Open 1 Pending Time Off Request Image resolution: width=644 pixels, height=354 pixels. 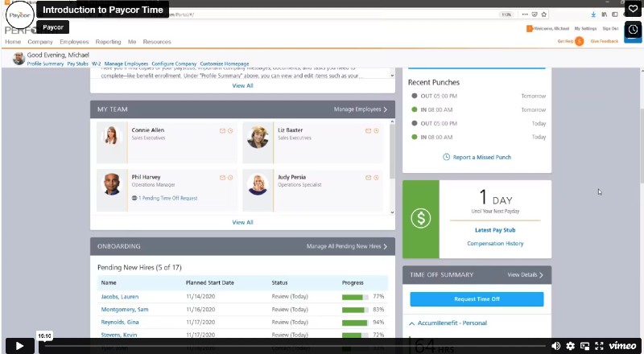(165, 198)
